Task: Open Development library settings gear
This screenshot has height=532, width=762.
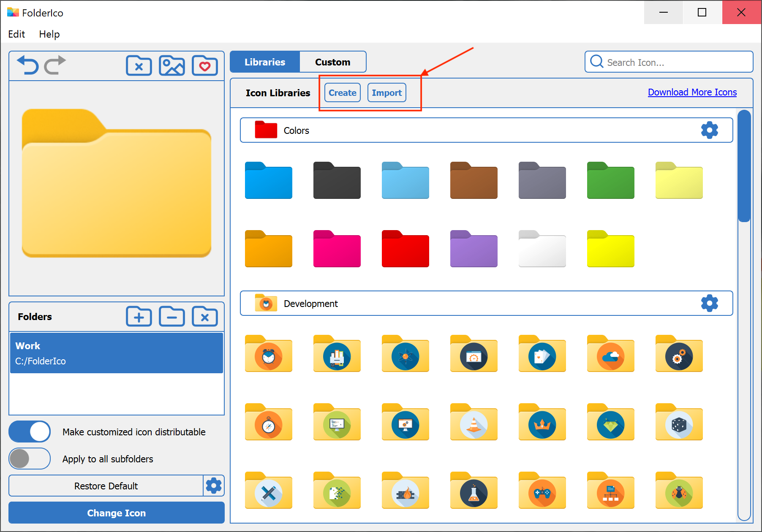Action: [709, 303]
